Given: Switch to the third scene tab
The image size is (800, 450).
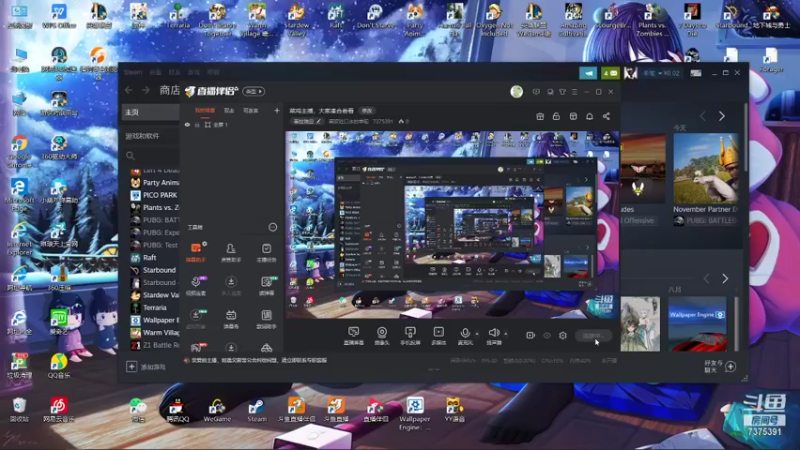Looking at the screenshot, I should click(251, 110).
